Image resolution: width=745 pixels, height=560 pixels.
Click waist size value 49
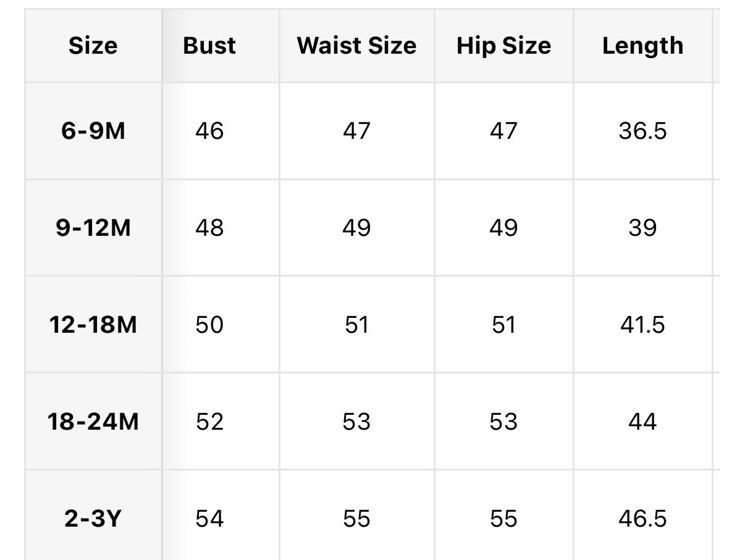coord(356,228)
